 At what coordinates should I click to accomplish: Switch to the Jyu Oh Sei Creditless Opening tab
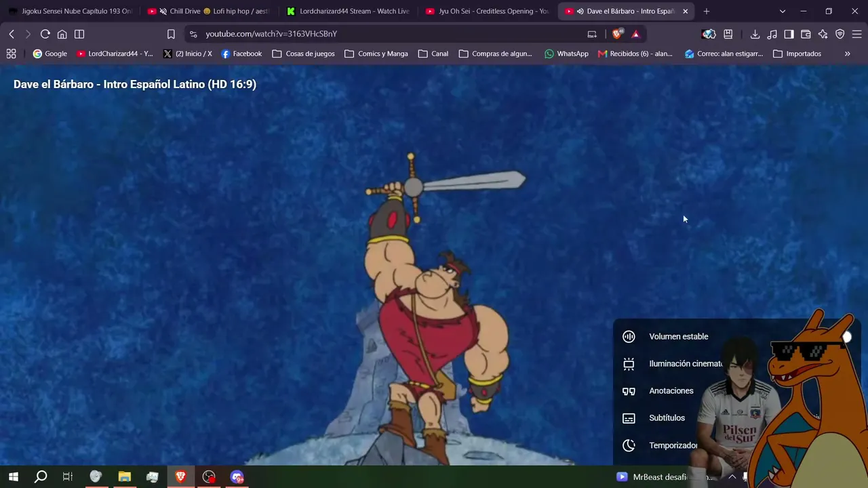tap(487, 12)
